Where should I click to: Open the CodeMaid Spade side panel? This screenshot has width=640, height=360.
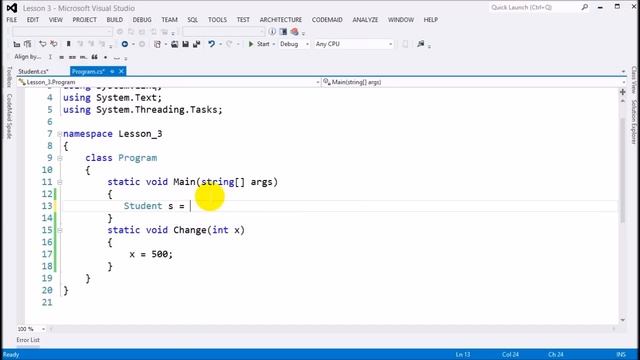pyautogui.click(x=9, y=116)
